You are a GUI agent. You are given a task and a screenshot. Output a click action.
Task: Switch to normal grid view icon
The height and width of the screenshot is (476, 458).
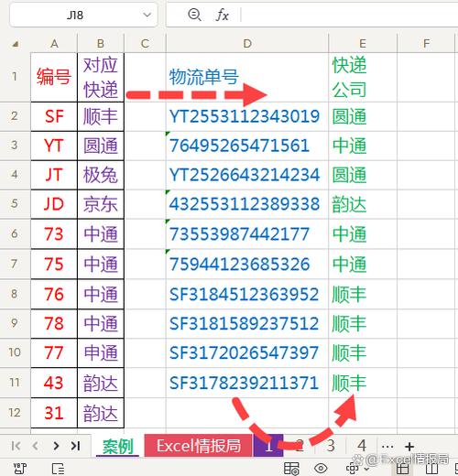click(403, 469)
